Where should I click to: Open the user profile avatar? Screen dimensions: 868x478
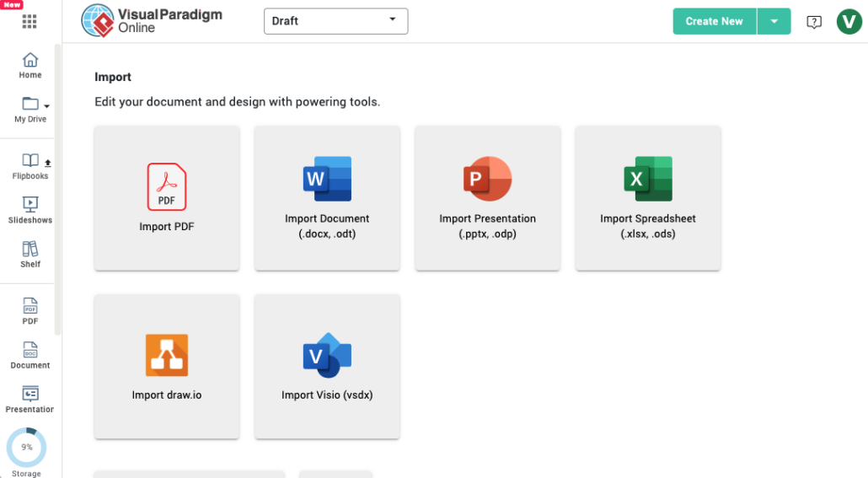849,22
